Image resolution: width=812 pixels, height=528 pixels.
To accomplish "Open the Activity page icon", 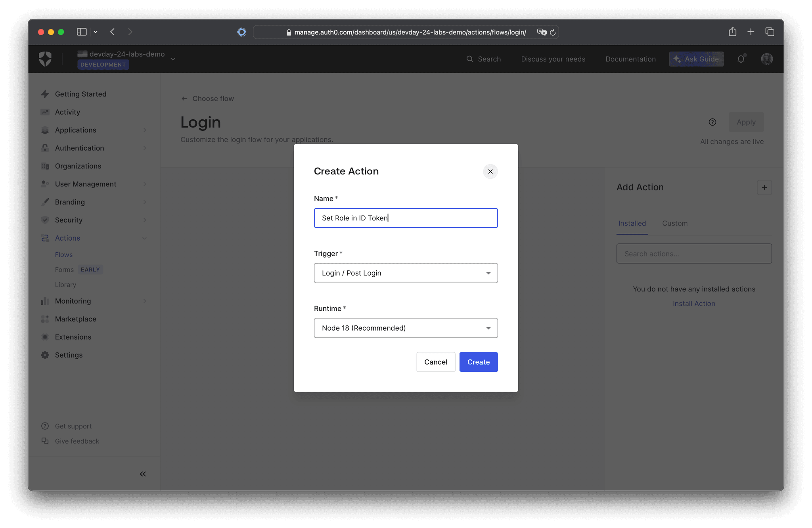I will tap(45, 112).
